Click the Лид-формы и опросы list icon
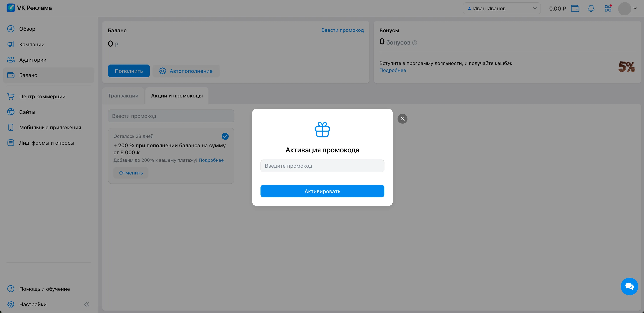 pos(11,143)
